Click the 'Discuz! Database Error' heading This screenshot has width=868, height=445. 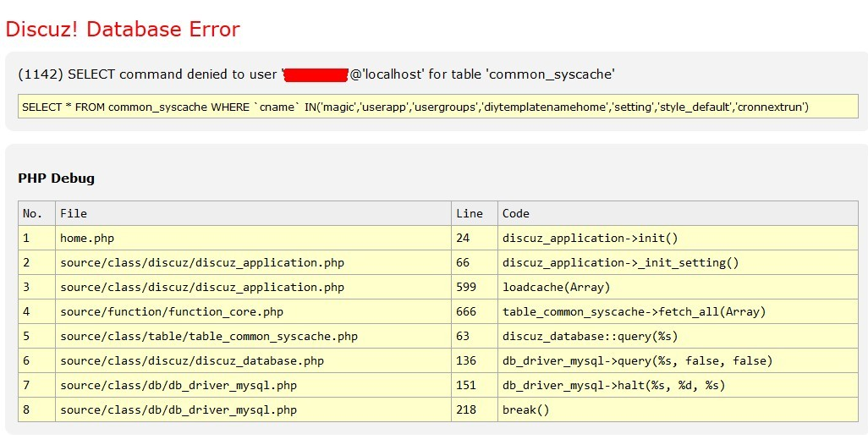[123, 29]
